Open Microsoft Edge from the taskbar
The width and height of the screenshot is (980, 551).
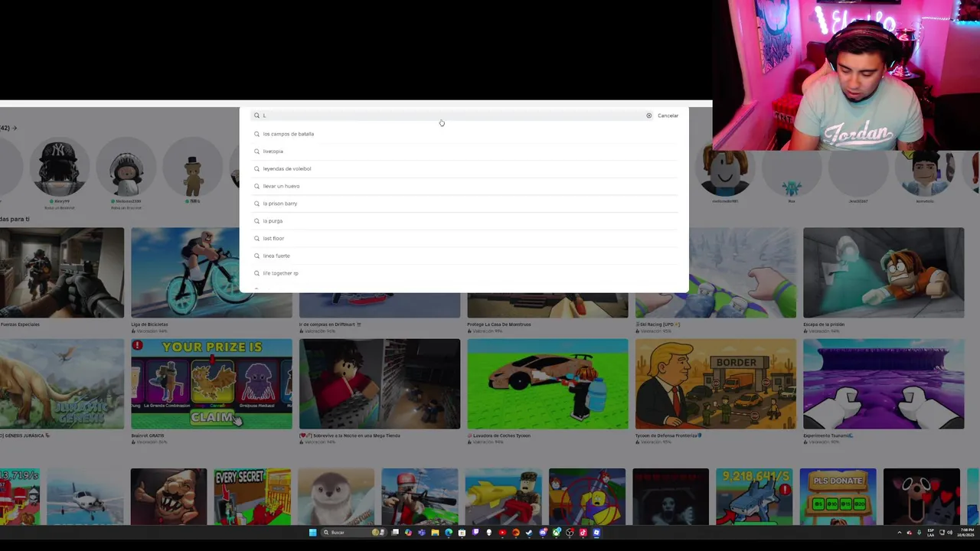click(x=449, y=533)
